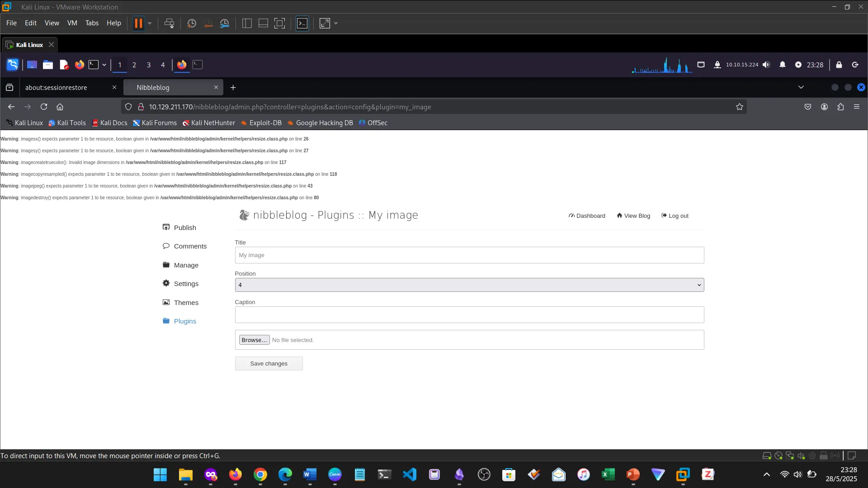Click inside the Title input field

point(469,255)
